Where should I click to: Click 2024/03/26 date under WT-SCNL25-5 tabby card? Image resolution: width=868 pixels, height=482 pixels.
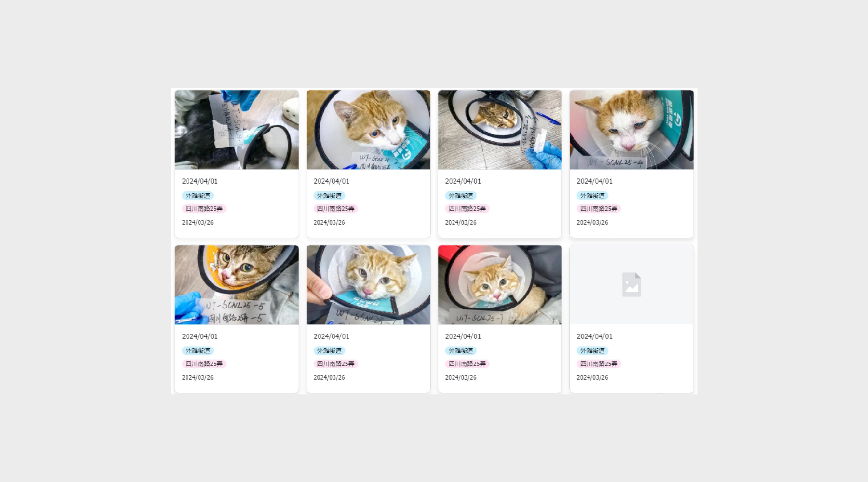(198, 378)
